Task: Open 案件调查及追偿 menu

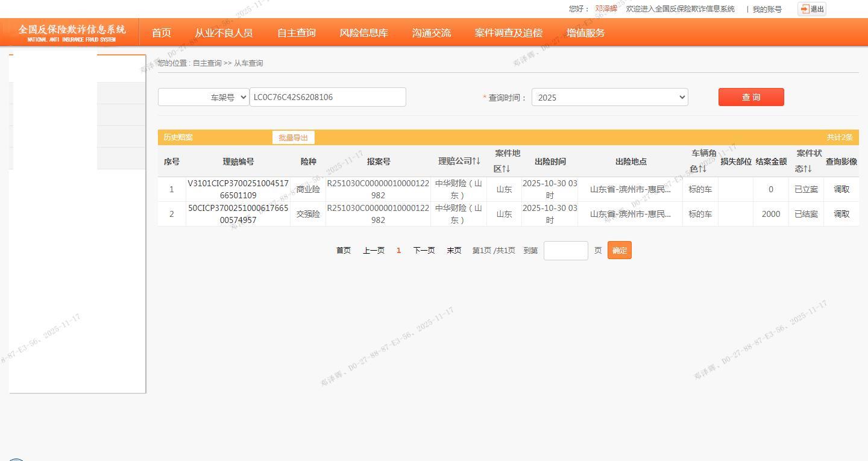Action: [508, 33]
